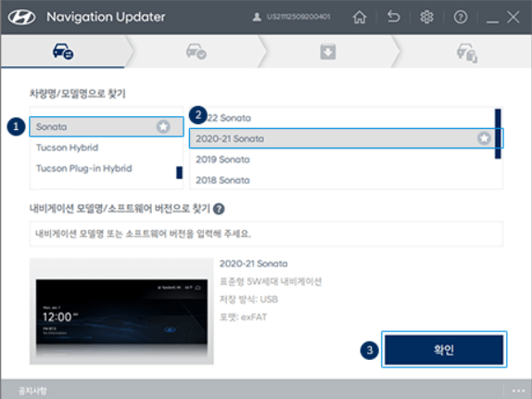Screen dimensions: 532x399
Task: Click the Hyundai logo
Action: (21, 17)
